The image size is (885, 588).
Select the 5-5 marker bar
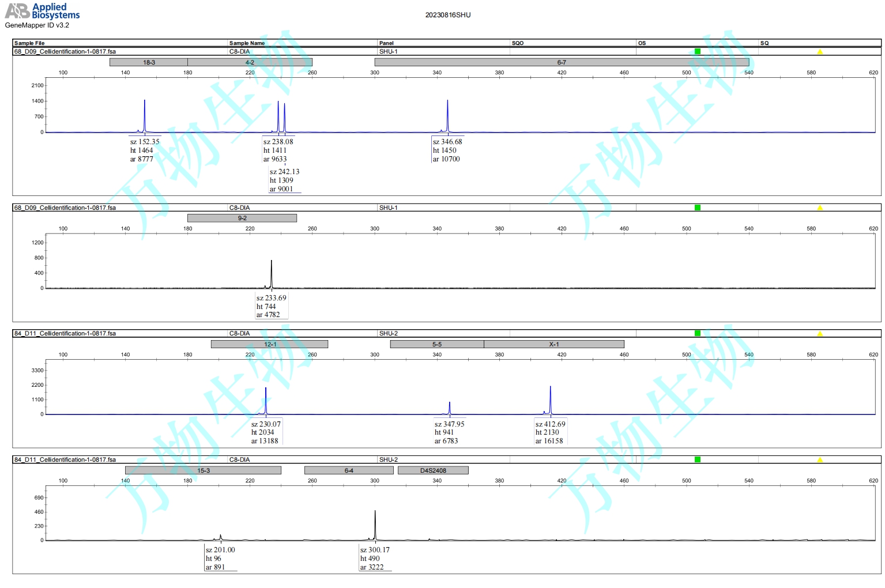point(436,344)
